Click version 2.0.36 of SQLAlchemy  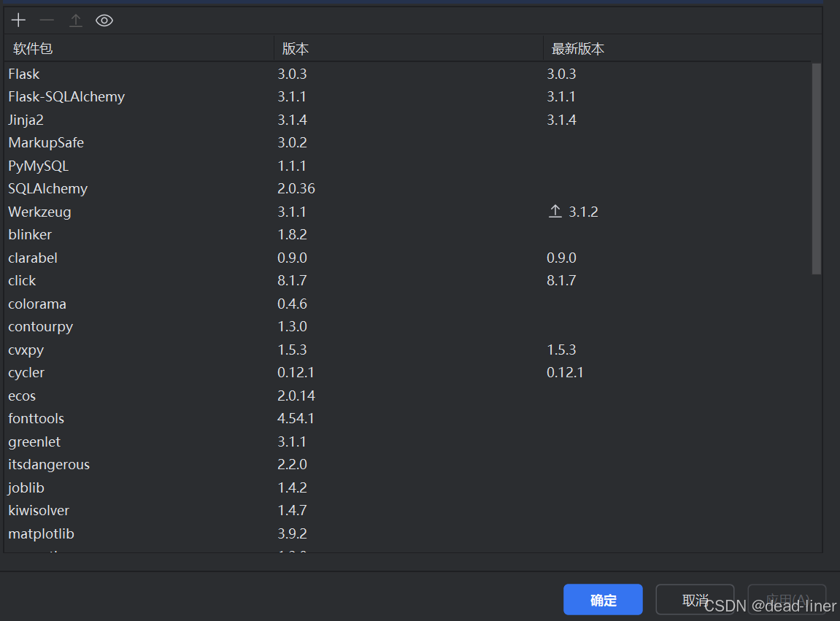296,188
